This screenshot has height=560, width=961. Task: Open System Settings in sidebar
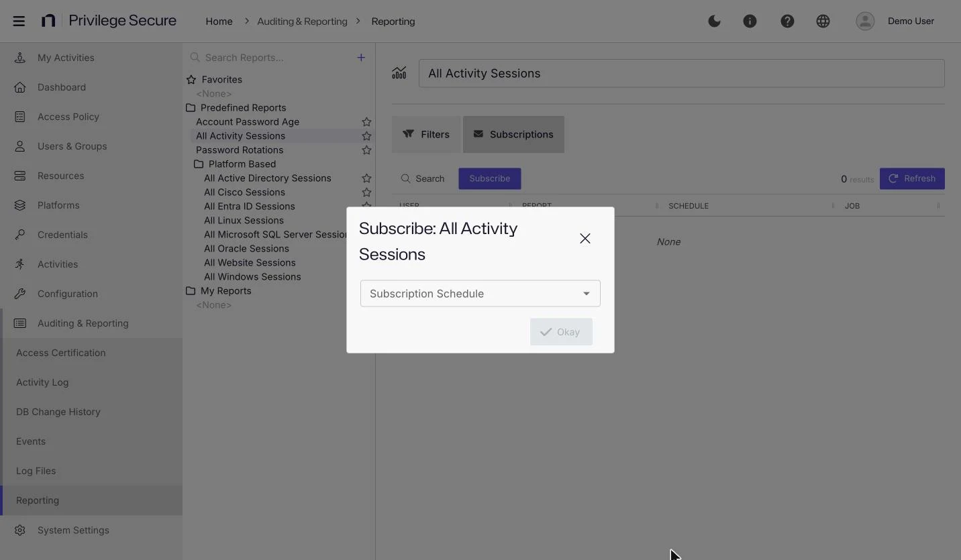coord(91,530)
